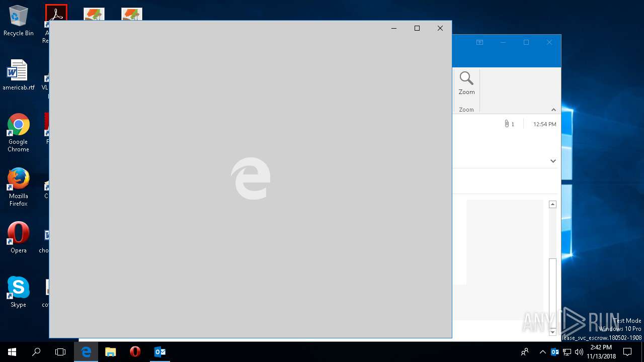Expand the Outlook message header chevron
Viewport: 644px width, 362px height.
[553, 161]
